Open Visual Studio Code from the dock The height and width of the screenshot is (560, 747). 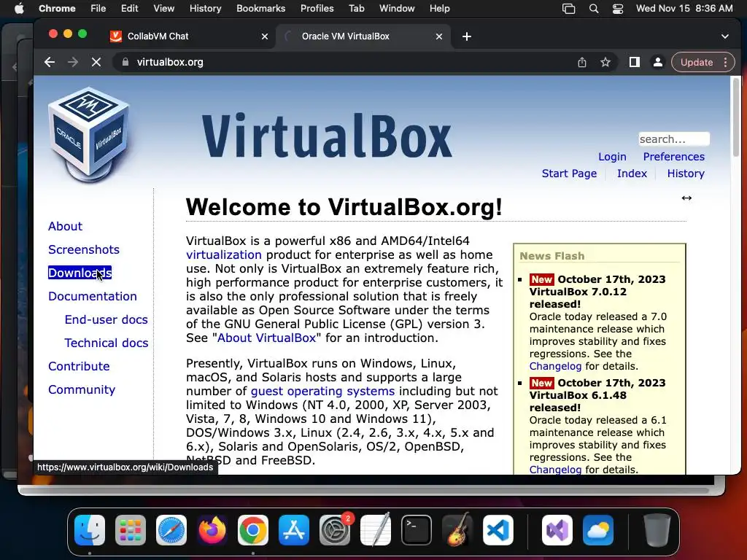click(x=498, y=530)
